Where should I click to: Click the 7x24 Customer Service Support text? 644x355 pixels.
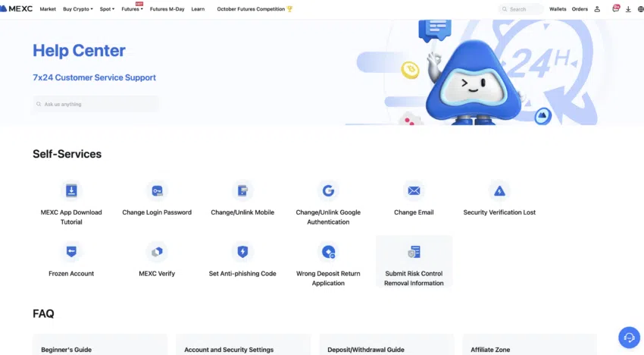94,77
